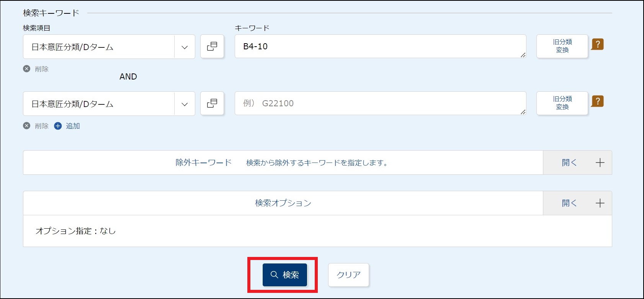Expand the 検索オプション section with 開く

pos(577,203)
